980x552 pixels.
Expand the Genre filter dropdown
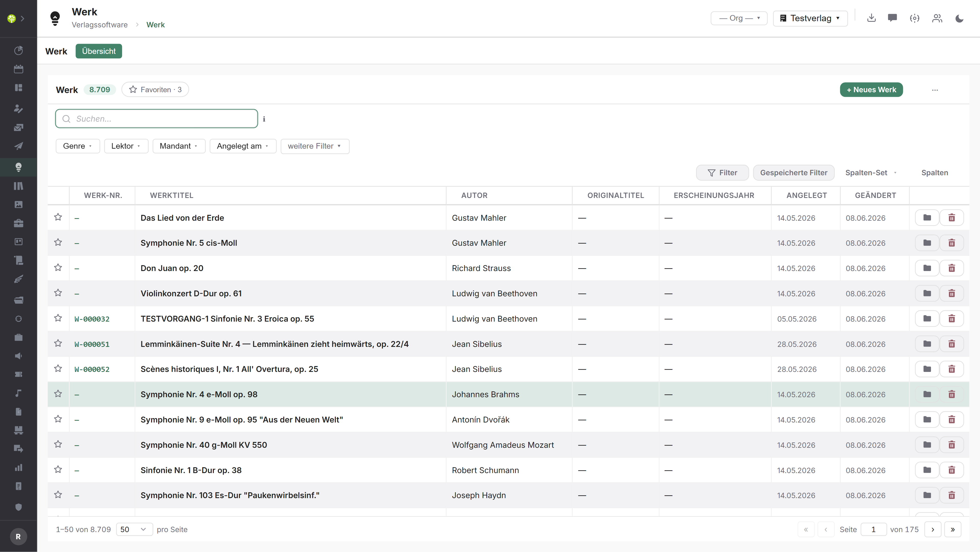click(x=78, y=146)
